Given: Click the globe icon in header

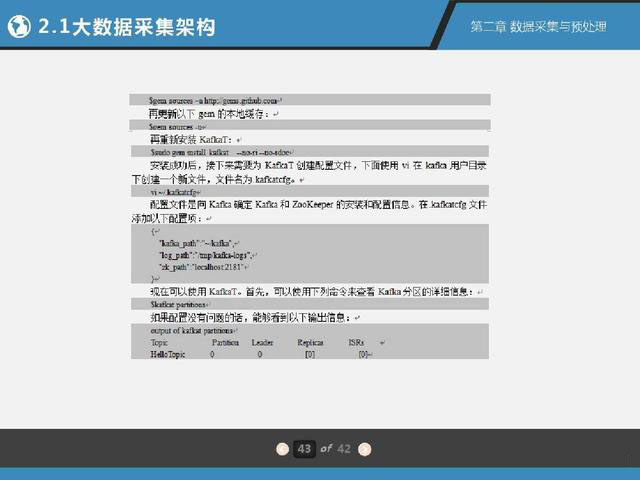Looking at the screenshot, I should [x=17, y=27].
